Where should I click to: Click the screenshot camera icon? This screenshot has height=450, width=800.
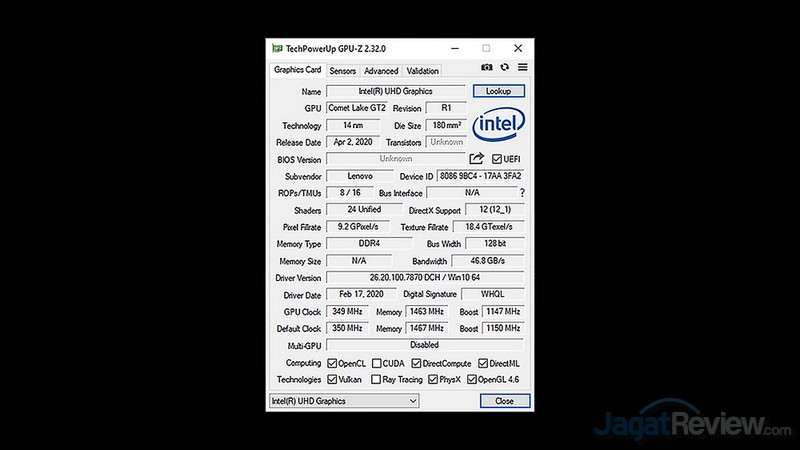point(487,68)
